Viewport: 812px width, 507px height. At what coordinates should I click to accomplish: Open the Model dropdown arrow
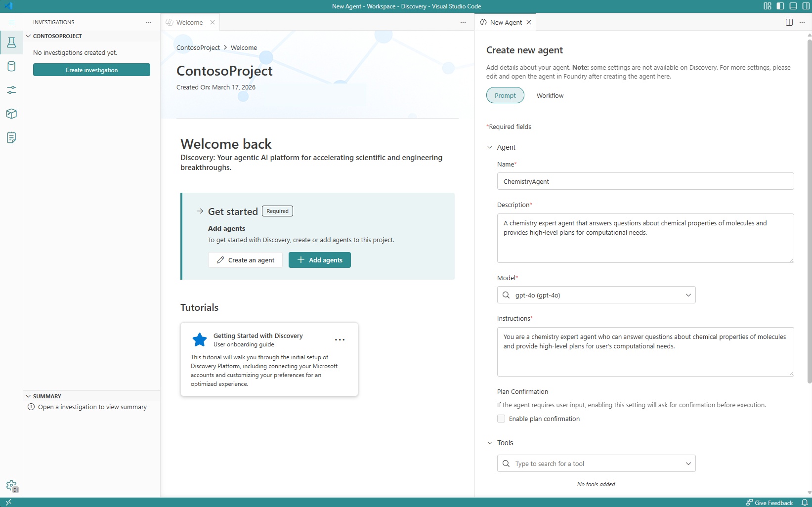click(688, 295)
